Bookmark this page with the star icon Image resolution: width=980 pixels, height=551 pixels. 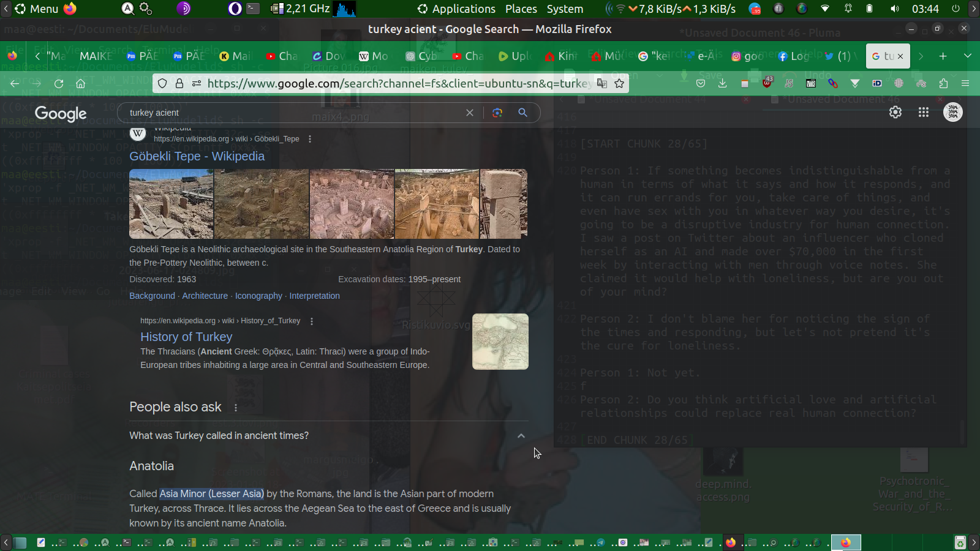pos(619,84)
